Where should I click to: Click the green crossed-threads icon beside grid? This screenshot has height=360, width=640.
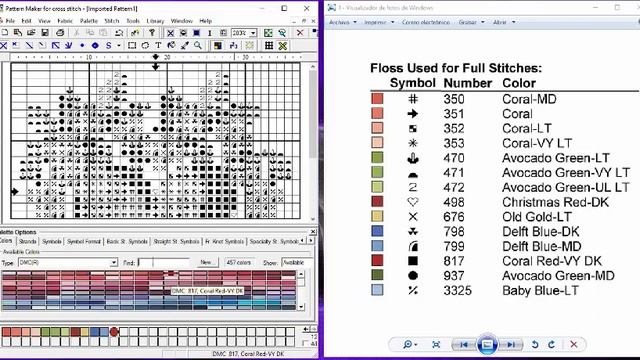click(282, 46)
